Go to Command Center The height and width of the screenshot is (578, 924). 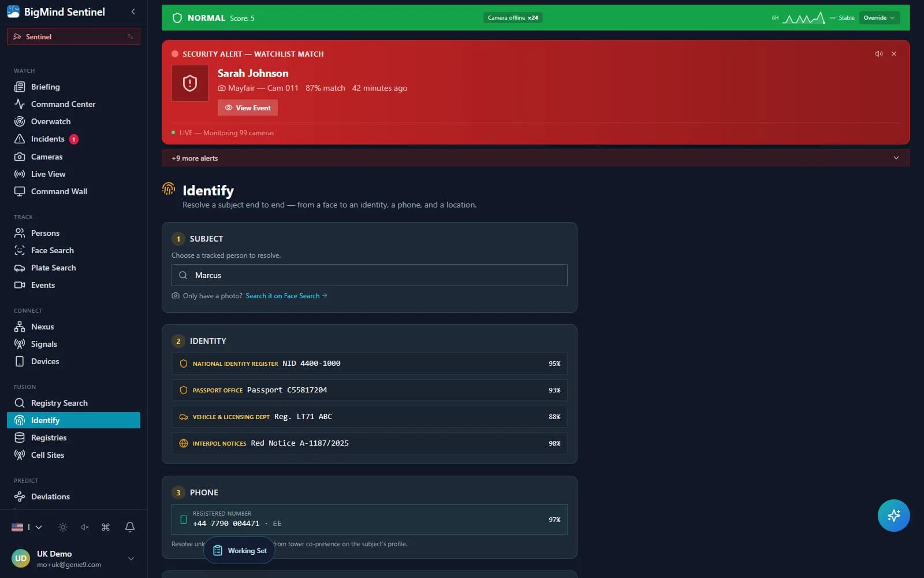pyautogui.click(x=73, y=104)
